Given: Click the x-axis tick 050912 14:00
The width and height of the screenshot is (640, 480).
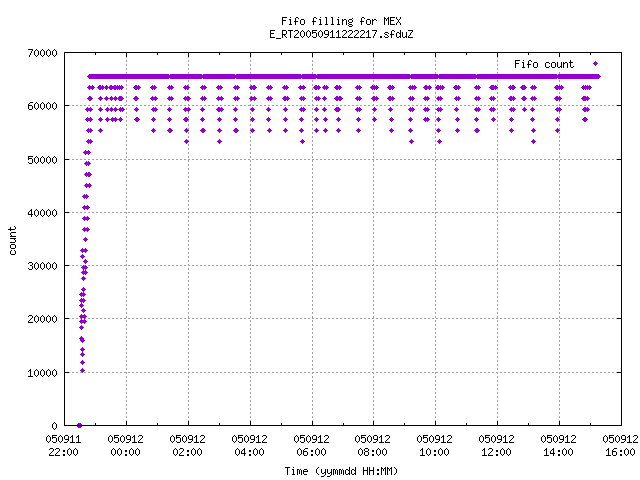Looking at the screenshot, I should tap(559, 446).
